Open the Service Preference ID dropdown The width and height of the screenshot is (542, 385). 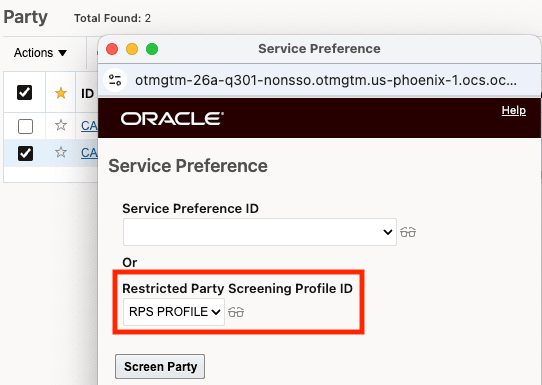tap(260, 232)
